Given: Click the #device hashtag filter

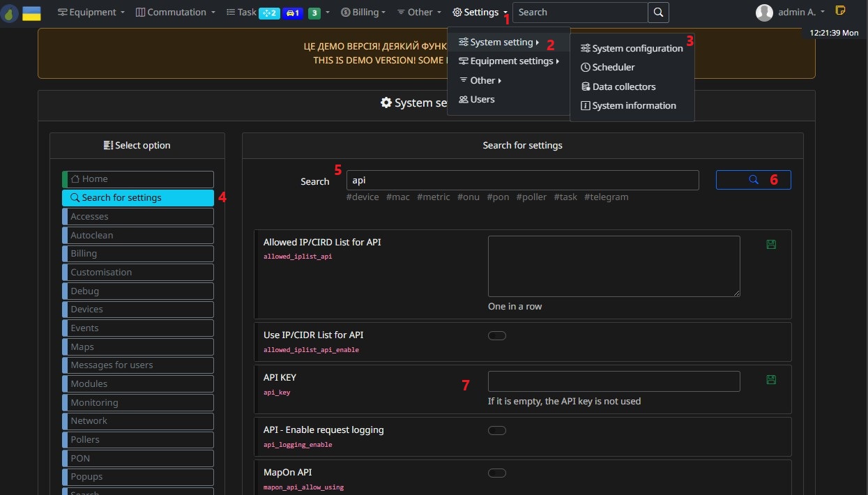Looking at the screenshot, I should pyautogui.click(x=363, y=197).
